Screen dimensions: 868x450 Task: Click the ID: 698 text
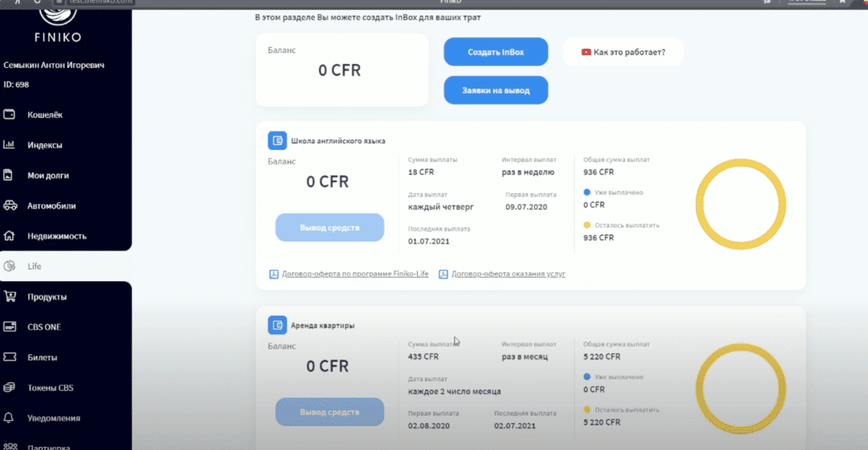(16, 84)
